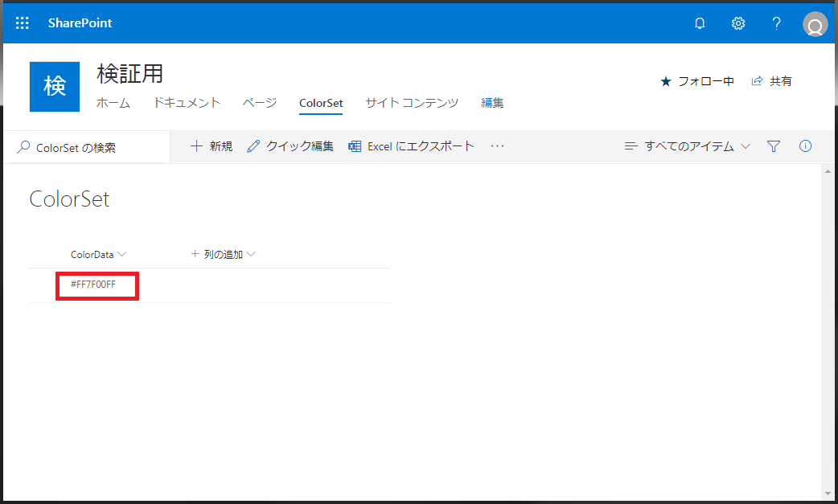Image resolution: width=838 pixels, height=504 pixels.
Task: Expand the ColorData column header menu
Action: pyautogui.click(x=98, y=255)
